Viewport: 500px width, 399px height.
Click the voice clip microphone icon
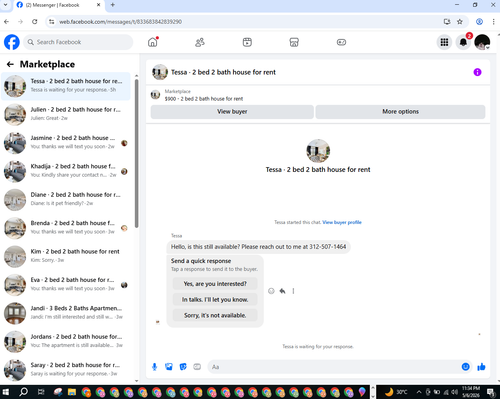tap(154, 367)
